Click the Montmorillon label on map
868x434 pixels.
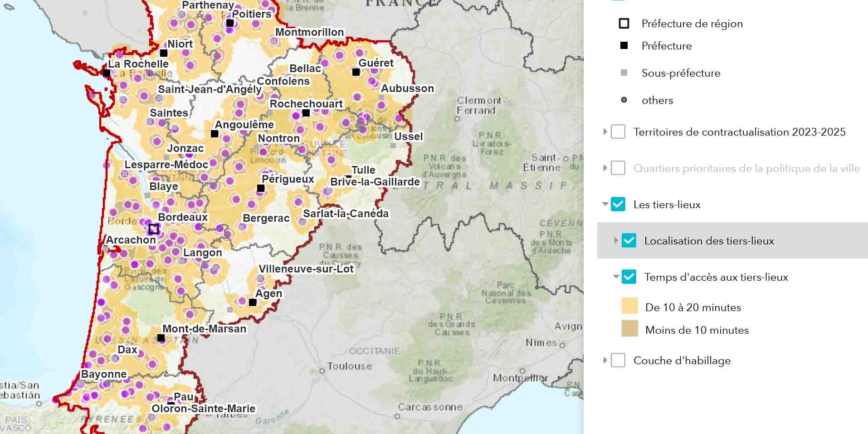pos(310,32)
